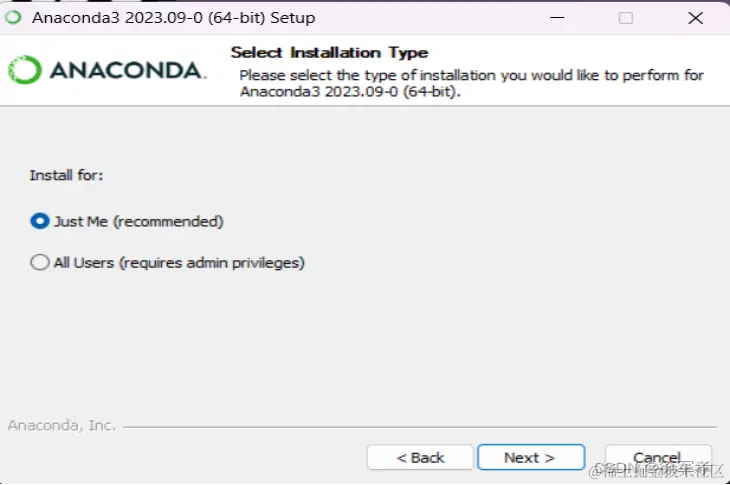Click the 'Anaconda, Inc.' branding text
This screenshot has height=485, width=730.
click(61, 425)
